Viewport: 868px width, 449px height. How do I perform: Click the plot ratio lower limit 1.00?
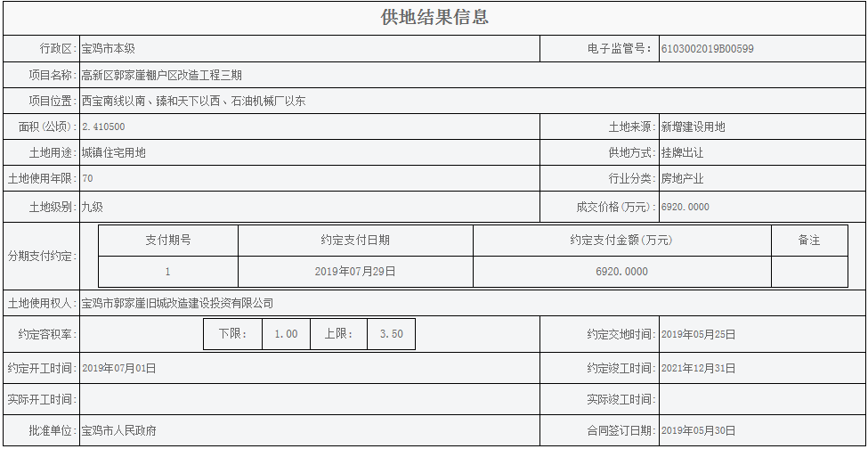point(286,334)
